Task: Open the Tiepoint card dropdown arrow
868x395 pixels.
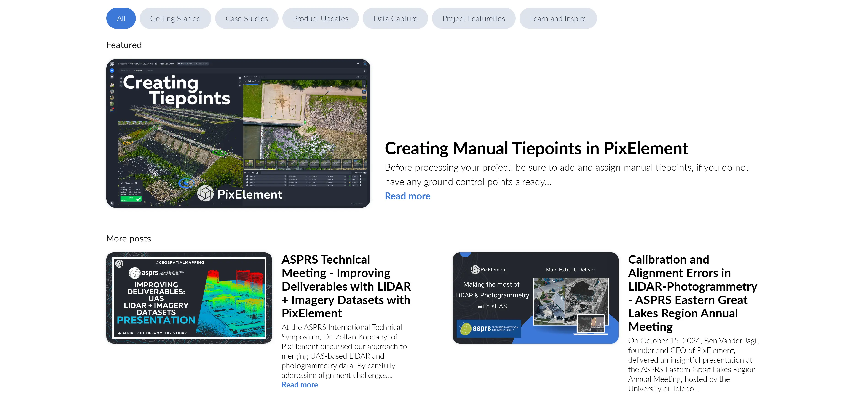Action: [x=139, y=183]
